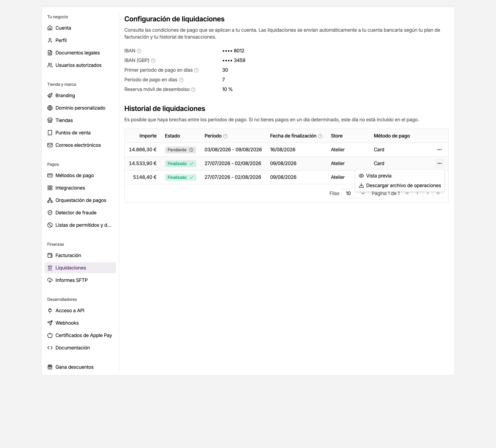
Task: Click the Método de pago column header
Action: point(392,136)
